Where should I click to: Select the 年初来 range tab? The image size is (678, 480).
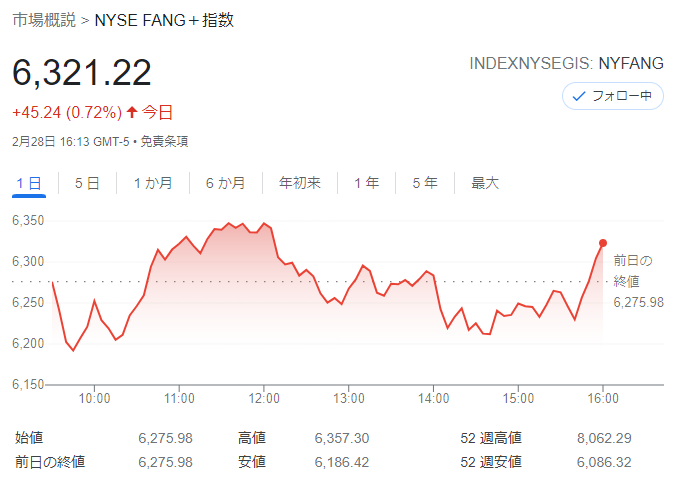300,183
